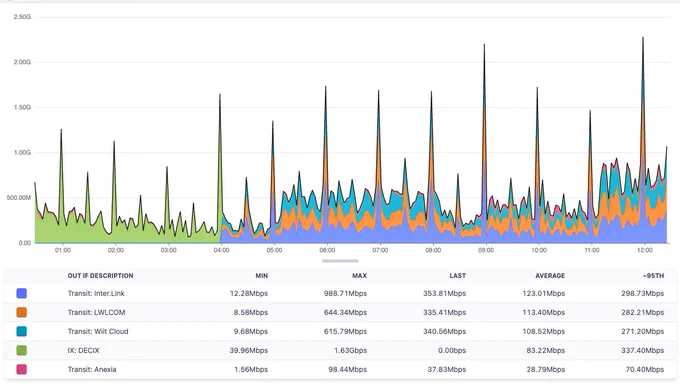680x392 pixels.
Task: Click the blue Transit: Inter.Link color swatch
Action: pyautogui.click(x=21, y=294)
